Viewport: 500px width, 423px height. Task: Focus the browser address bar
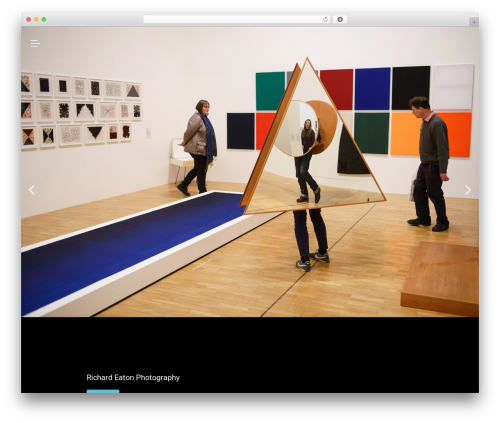point(237,20)
